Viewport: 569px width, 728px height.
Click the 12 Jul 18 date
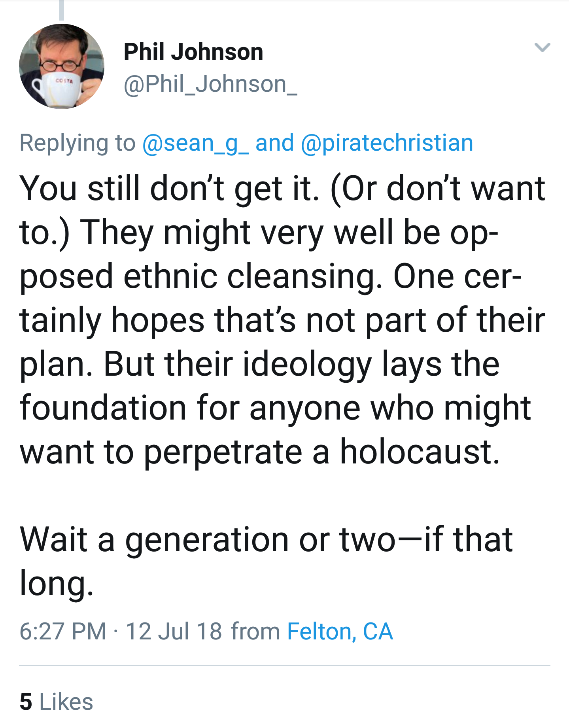tap(174, 631)
